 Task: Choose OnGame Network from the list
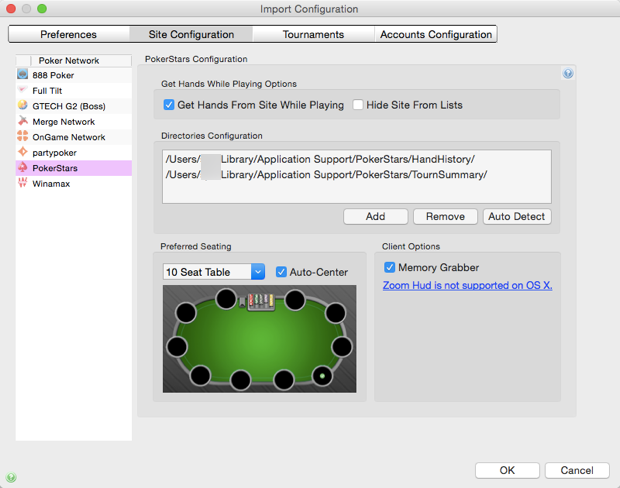[x=74, y=137]
